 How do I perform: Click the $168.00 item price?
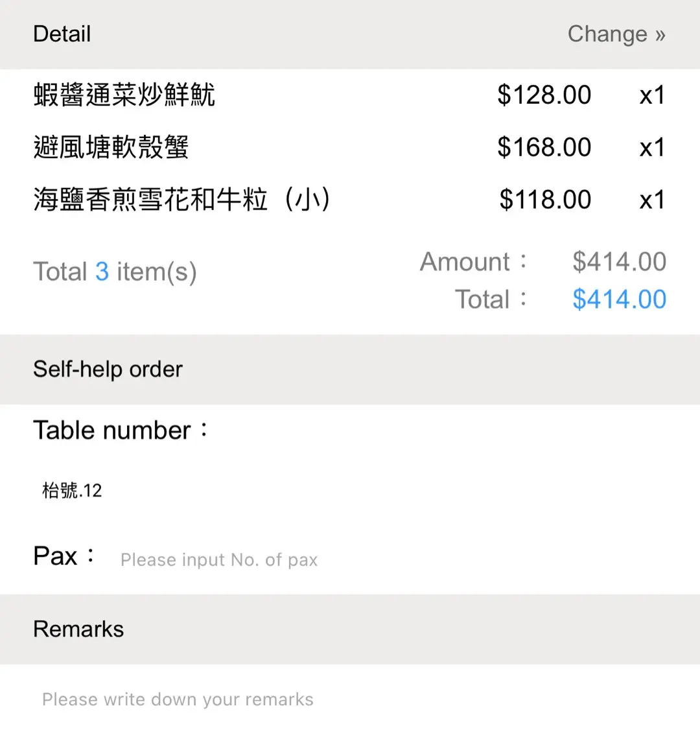(544, 148)
